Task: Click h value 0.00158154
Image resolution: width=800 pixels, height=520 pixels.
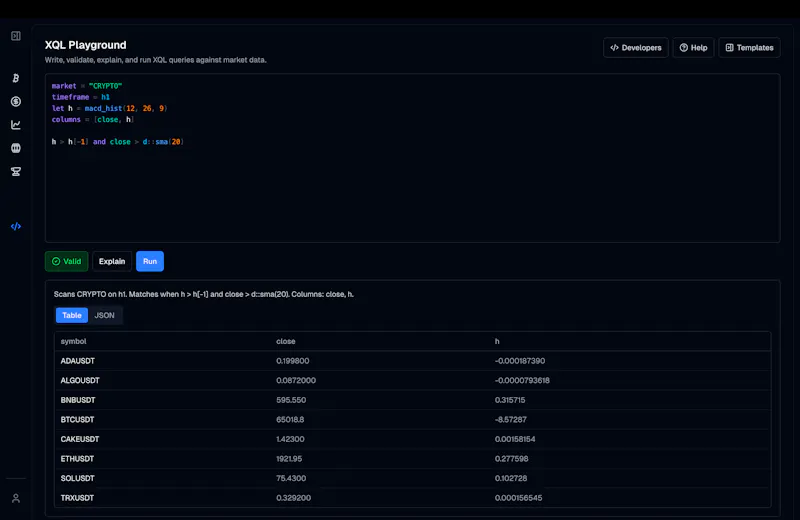Action: point(515,439)
